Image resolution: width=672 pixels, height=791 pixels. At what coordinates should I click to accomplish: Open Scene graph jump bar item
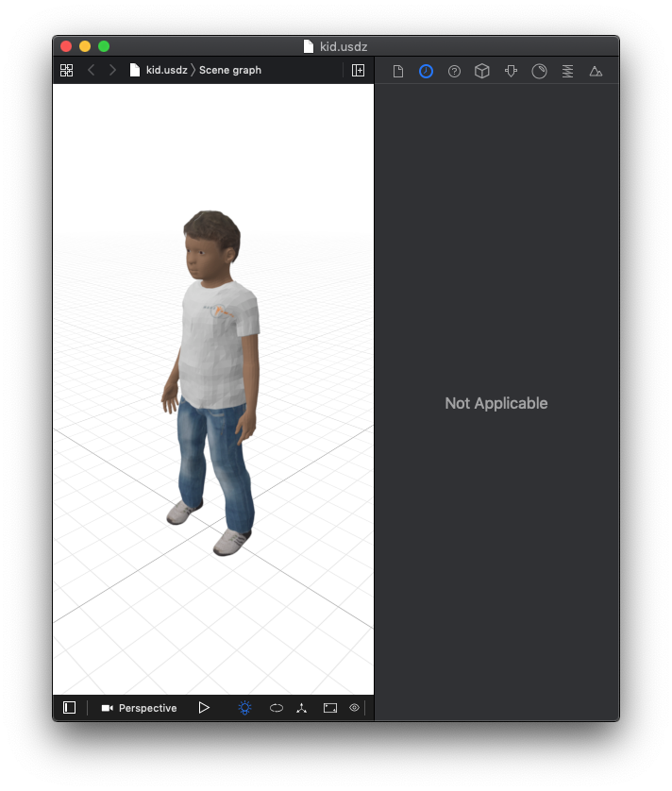point(230,70)
